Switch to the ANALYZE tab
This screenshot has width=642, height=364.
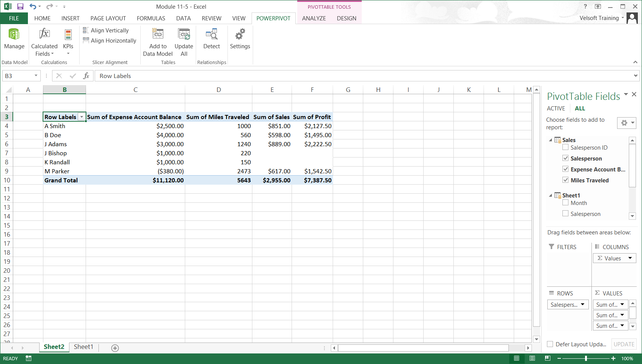point(313,18)
